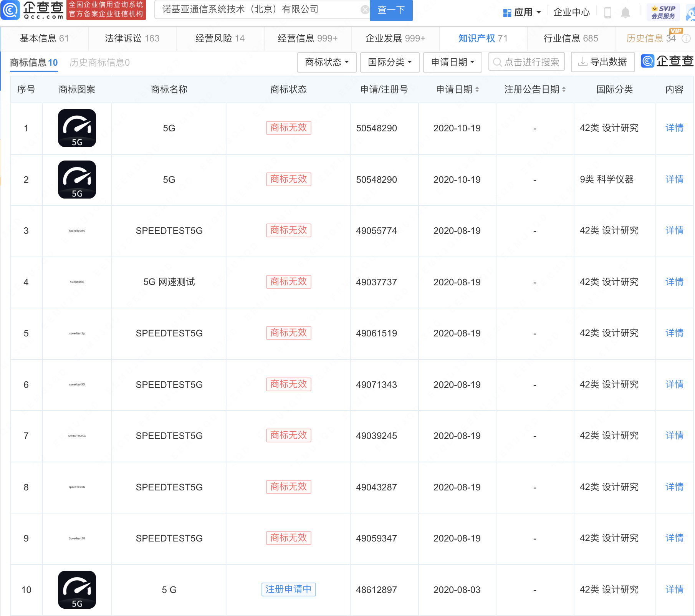The height and width of the screenshot is (616, 695).
Task: Open 详情 for application 49043287
Action: [x=674, y=487]
